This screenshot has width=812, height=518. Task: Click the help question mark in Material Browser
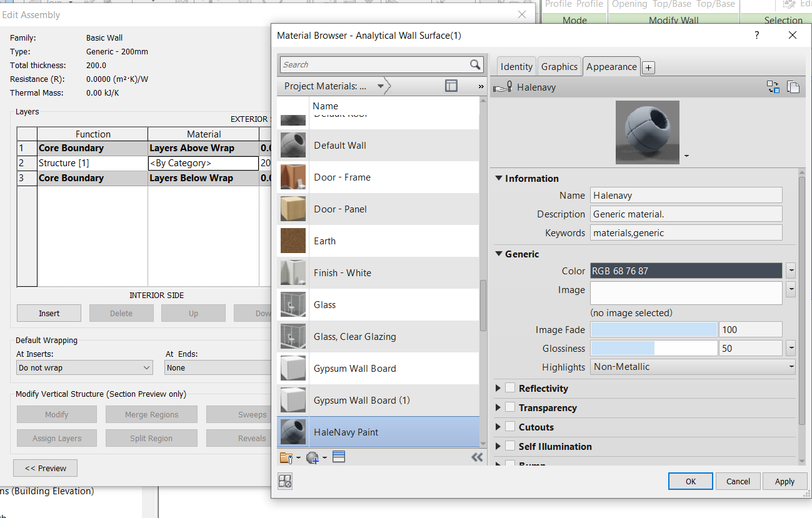[x=757, y=36]
